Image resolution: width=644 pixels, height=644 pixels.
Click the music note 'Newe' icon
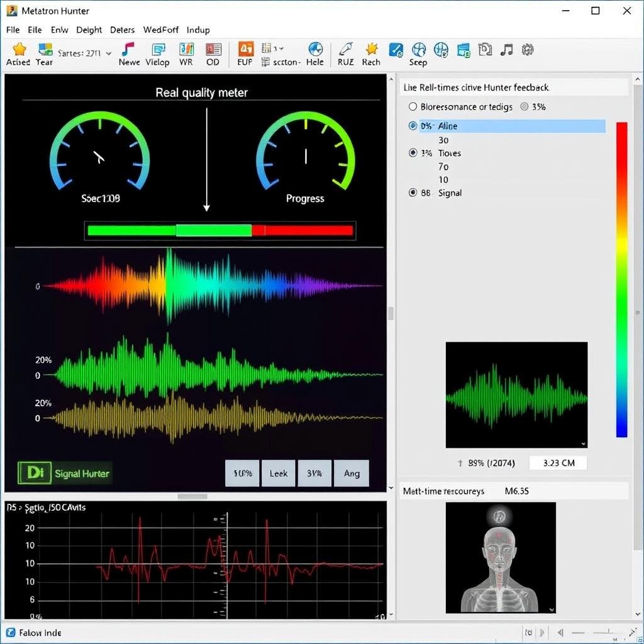128,50
